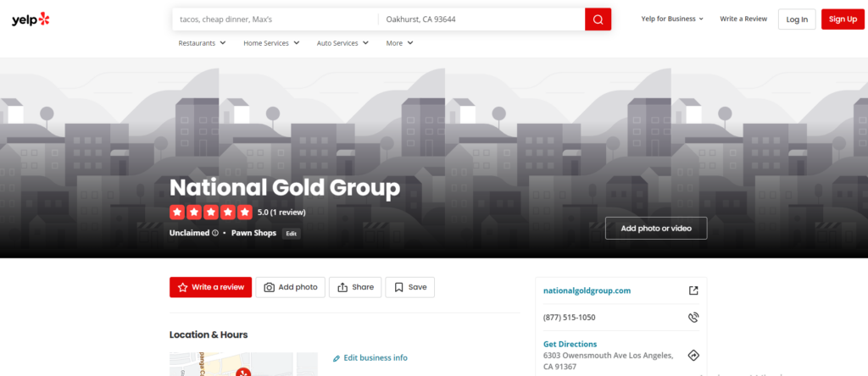Image resolution: width=868 pixels, height=376 pixels.
Task: Click Add photo or video button
Action: click(x=656, y=229)
